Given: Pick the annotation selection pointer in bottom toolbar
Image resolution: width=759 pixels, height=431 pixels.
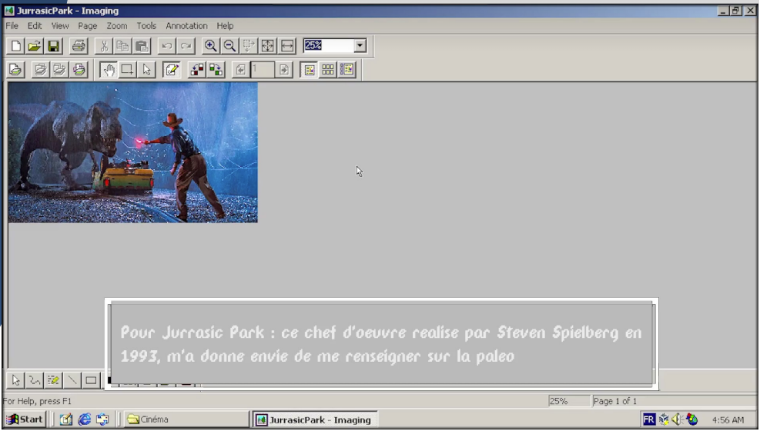Looking at the screenshot, I should point(15,381).
